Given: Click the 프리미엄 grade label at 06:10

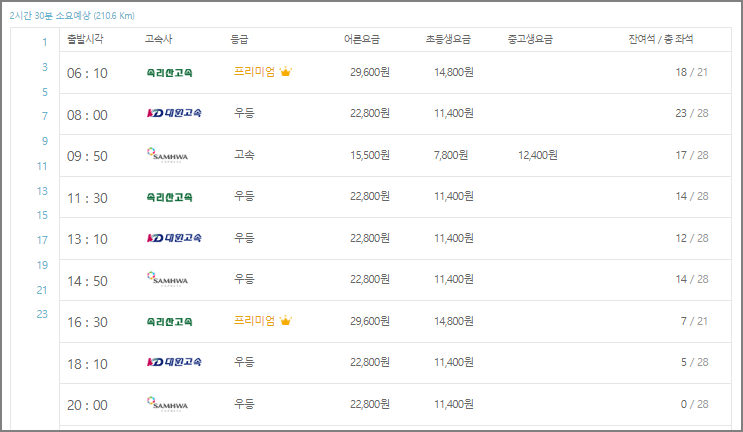Looking at the screenshot, I should pyautogui.click(x=254, y=72).
